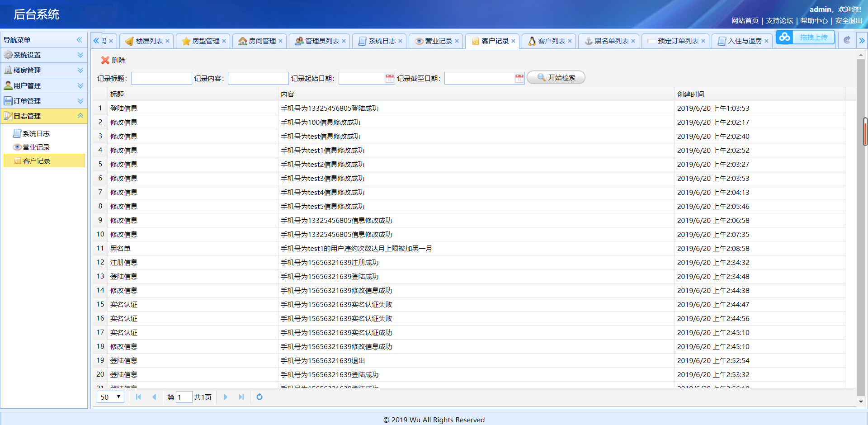Close the 房间管理 tab
This screenshot has width=868, height=425.
click(x=280, y=41)
